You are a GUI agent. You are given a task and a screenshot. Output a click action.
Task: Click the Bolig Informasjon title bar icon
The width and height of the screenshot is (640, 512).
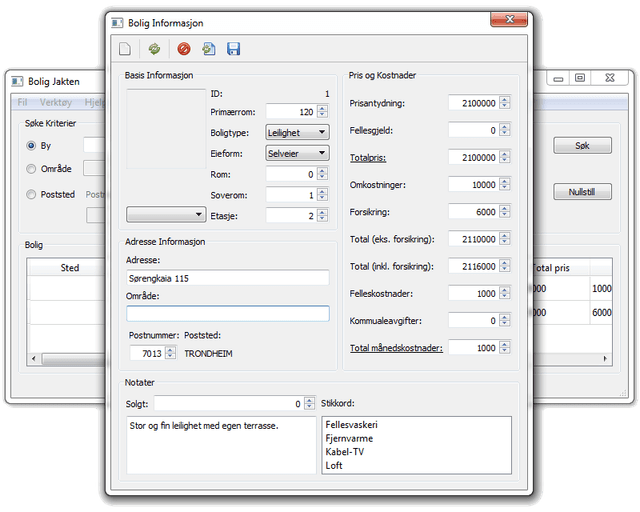coord(118,21)
